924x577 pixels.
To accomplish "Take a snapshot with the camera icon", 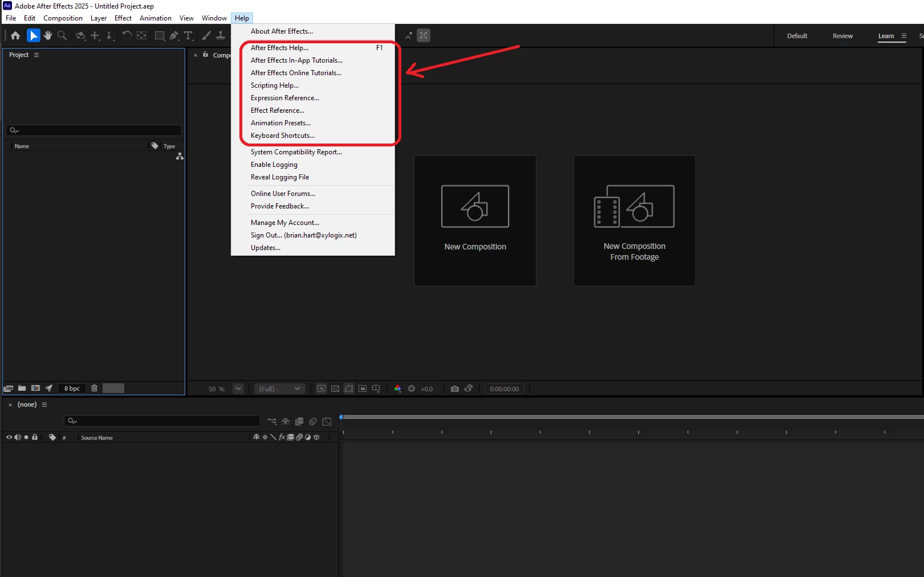I will (x=454, y=388).
